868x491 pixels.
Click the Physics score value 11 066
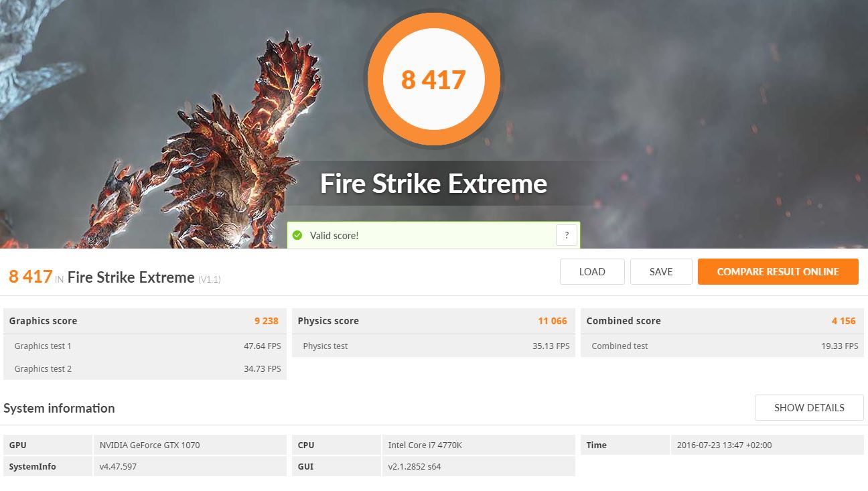pos(553,321)
